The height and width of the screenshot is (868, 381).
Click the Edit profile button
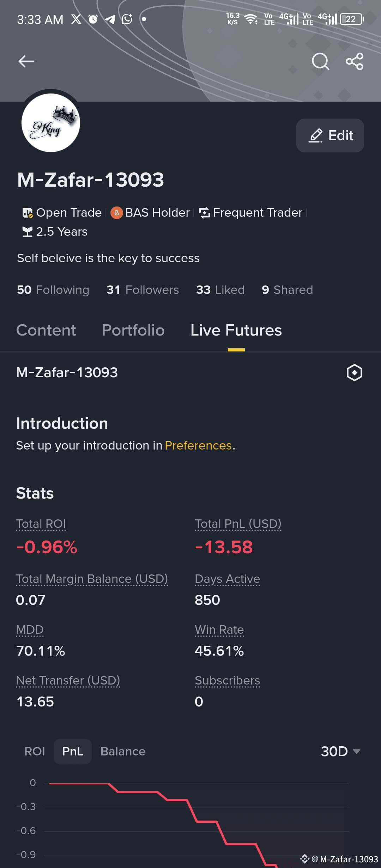point(330,135)
